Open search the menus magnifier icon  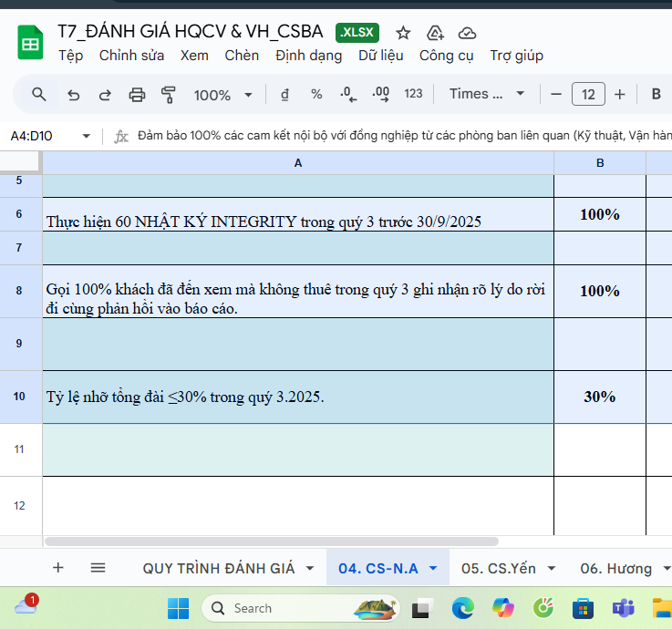pyautogui.click(x=39, y=94)
